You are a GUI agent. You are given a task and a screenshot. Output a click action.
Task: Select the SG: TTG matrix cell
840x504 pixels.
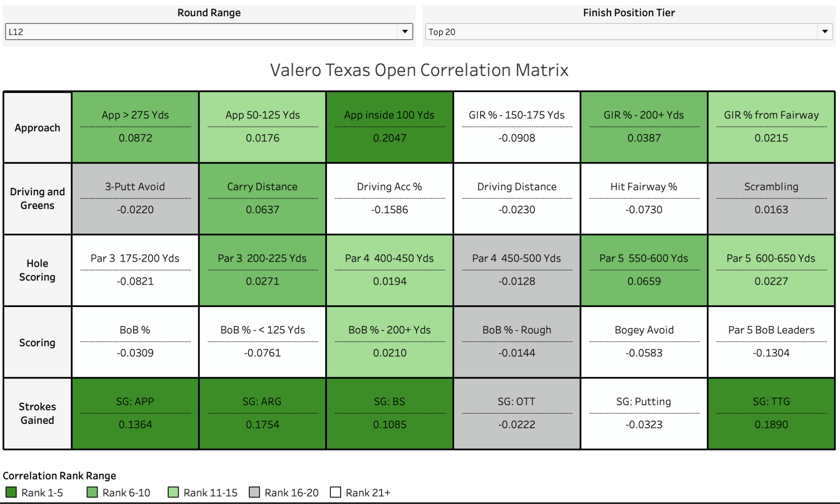click(x=771, y=413)
